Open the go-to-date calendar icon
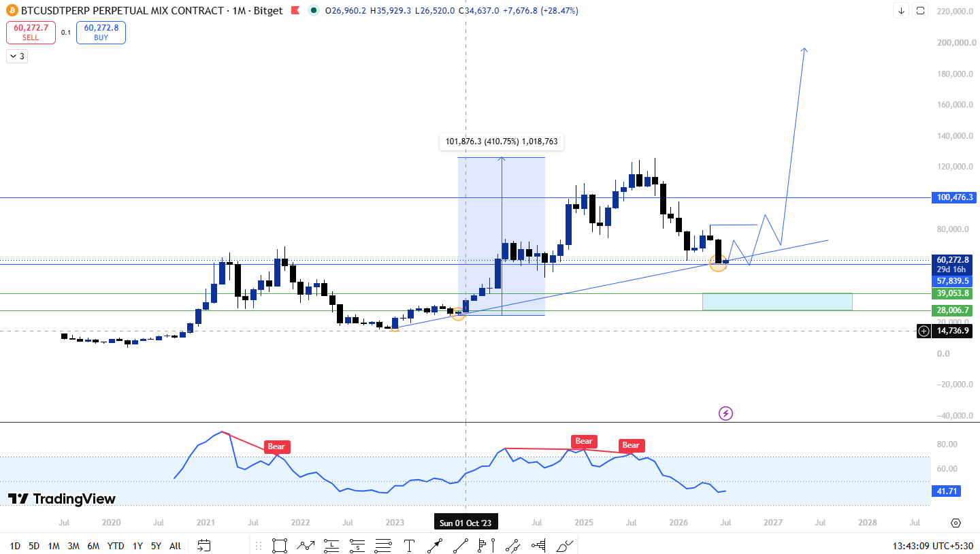This screenshot has width=980, height=554. tap(204, 545)
